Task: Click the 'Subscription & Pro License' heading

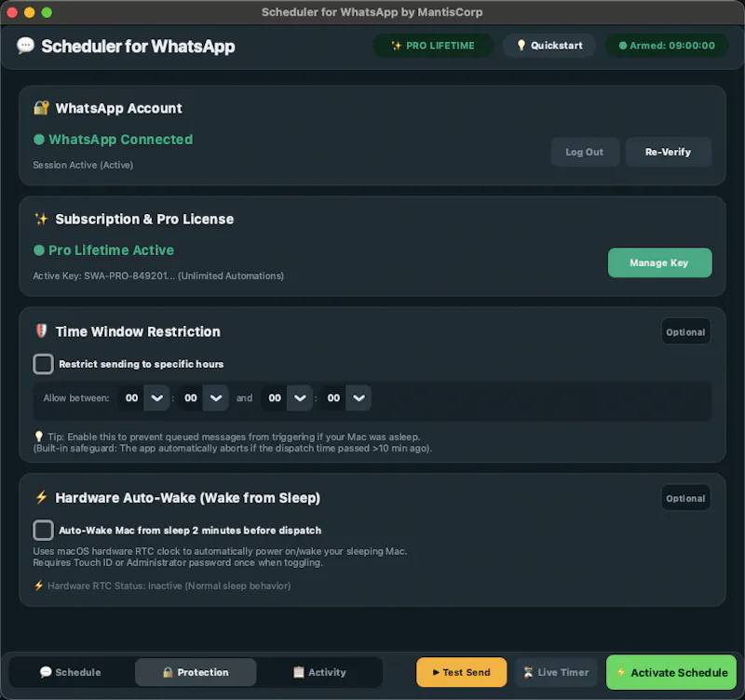Action: tap(144, 219)
